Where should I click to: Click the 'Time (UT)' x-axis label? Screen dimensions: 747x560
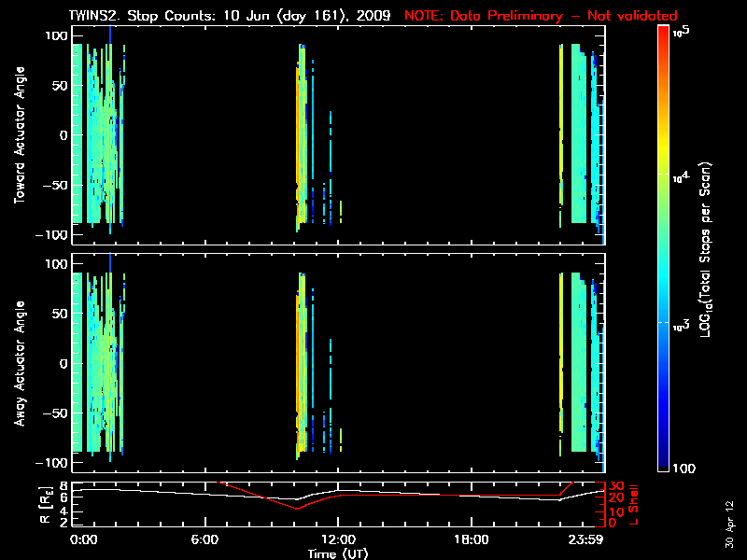(339, 553)
